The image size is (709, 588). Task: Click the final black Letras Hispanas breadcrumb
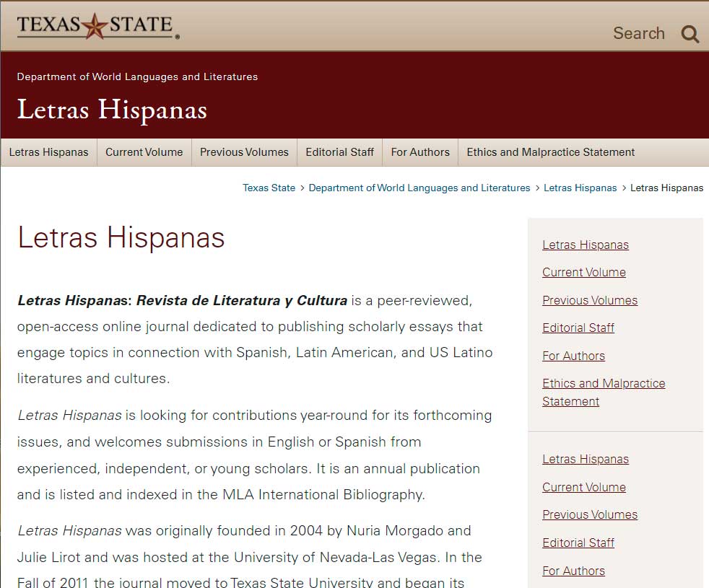coord(666,188)
